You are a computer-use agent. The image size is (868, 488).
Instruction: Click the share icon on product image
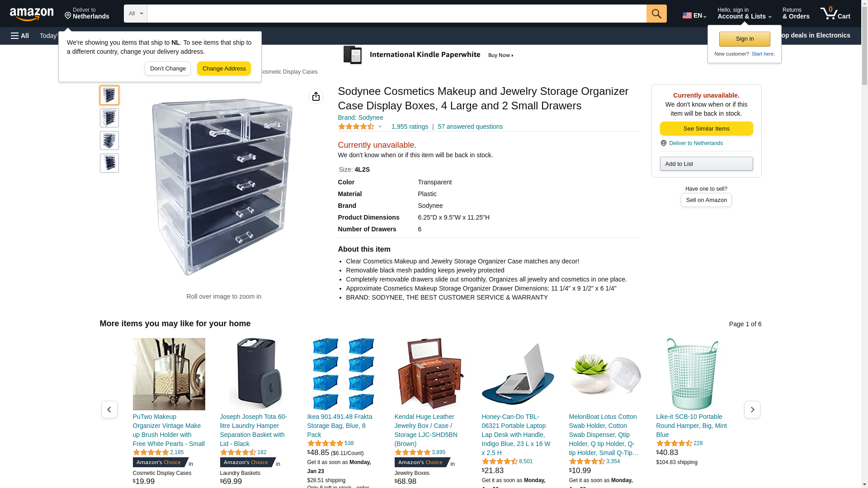[316, 96]
